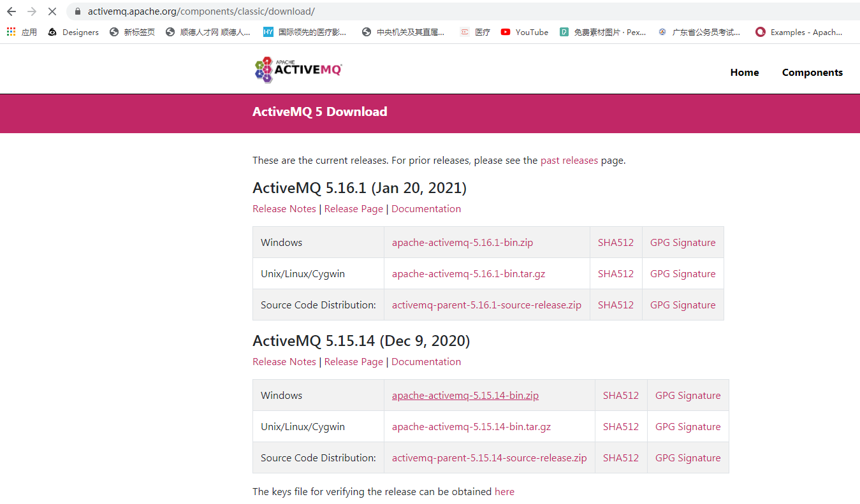Viewport: 860px width, 504px height.
Task: Open GPG Signature for 5.15.14 tar.gz
Action: (x=687, y=426)
